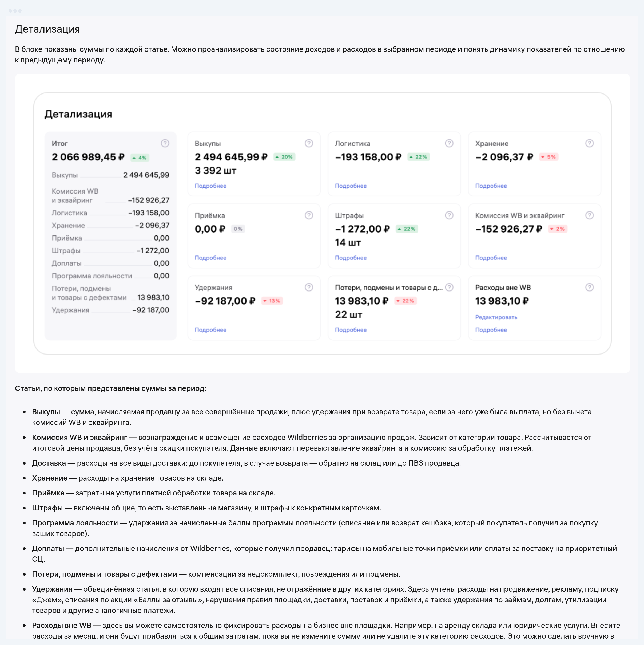This screenshot has height=645, width=644.
Task: Click the 14 шт count on Штрафы
Action: click(x=348, y=242)
